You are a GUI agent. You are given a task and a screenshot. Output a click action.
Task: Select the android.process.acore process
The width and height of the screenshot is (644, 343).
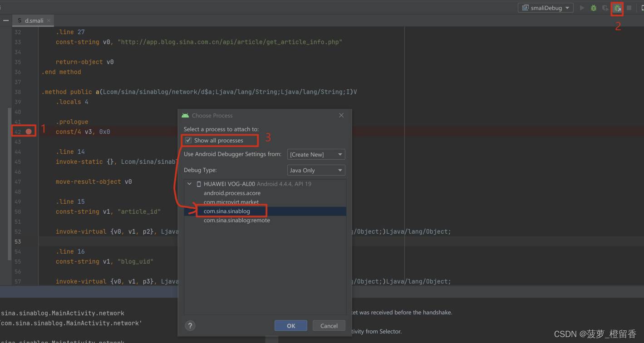point(232,193)
